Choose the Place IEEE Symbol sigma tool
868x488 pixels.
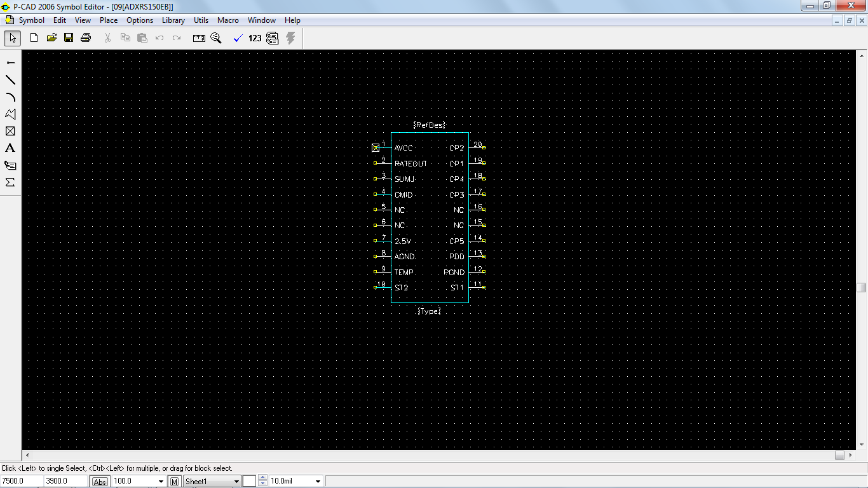tap(10, 182)
